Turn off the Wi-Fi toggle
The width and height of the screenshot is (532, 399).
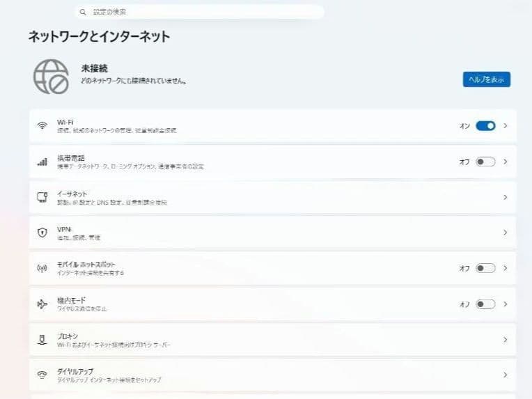(x=485, y=126)
